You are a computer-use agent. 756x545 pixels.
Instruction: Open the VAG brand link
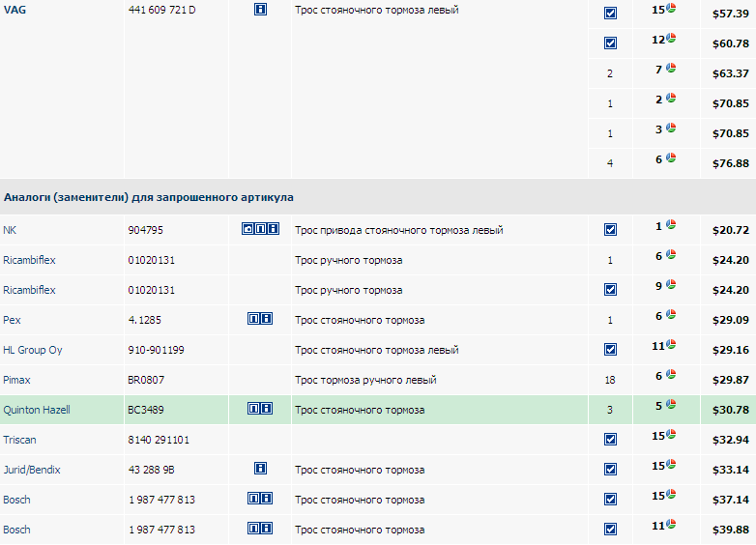pos(15,10)
